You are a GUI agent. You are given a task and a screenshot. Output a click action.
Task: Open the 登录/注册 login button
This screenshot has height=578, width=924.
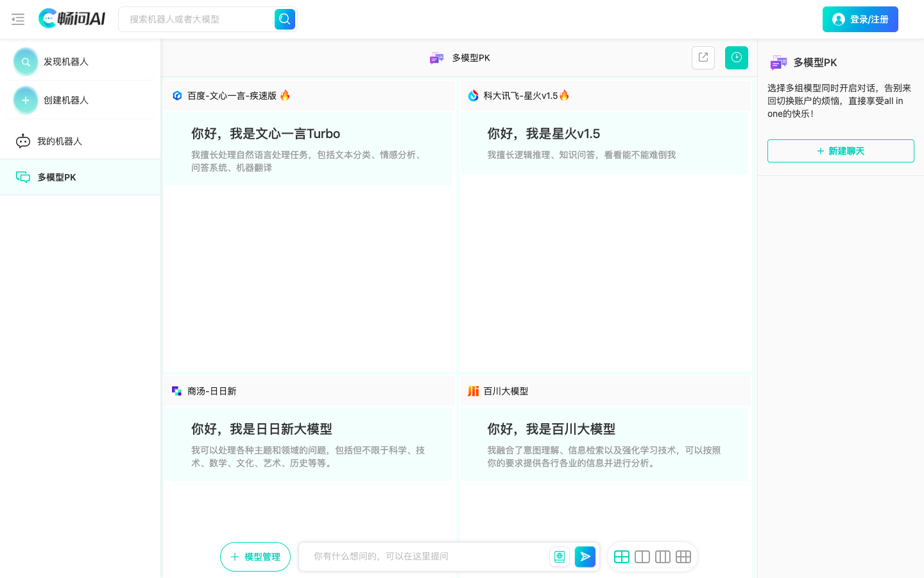[860, 19]
